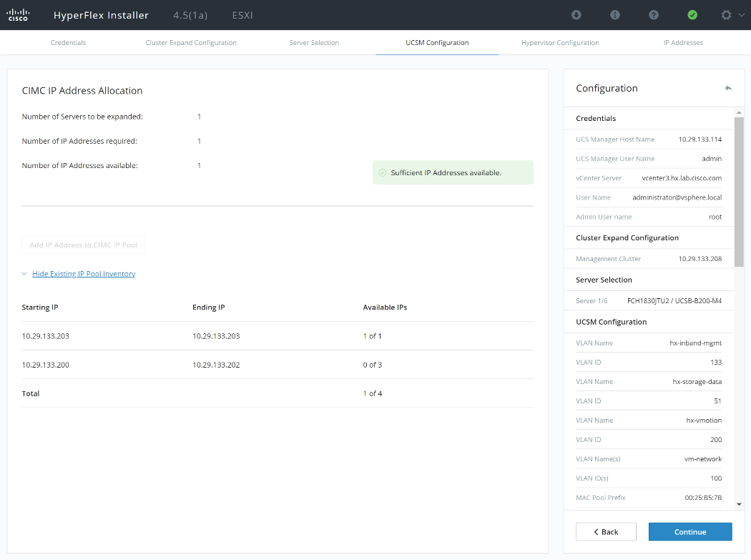Click VLAN name vm-network

pos(702,459)
